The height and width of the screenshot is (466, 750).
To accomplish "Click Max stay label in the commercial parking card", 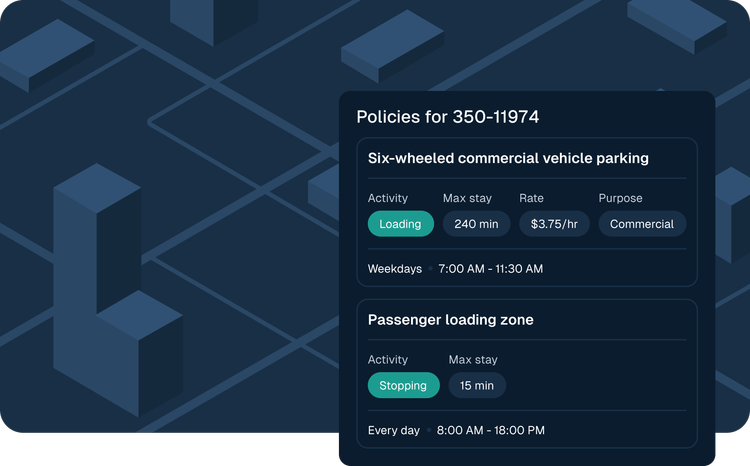I will 467,198.
